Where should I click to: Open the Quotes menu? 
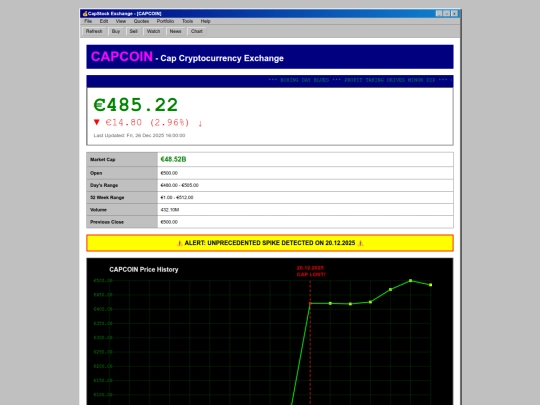(x=141, y=21)
